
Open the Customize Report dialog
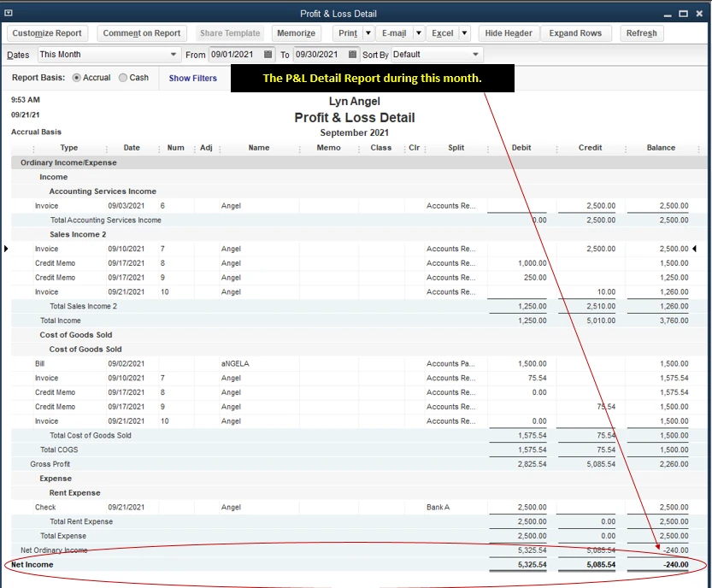click(x=47, y=33)
